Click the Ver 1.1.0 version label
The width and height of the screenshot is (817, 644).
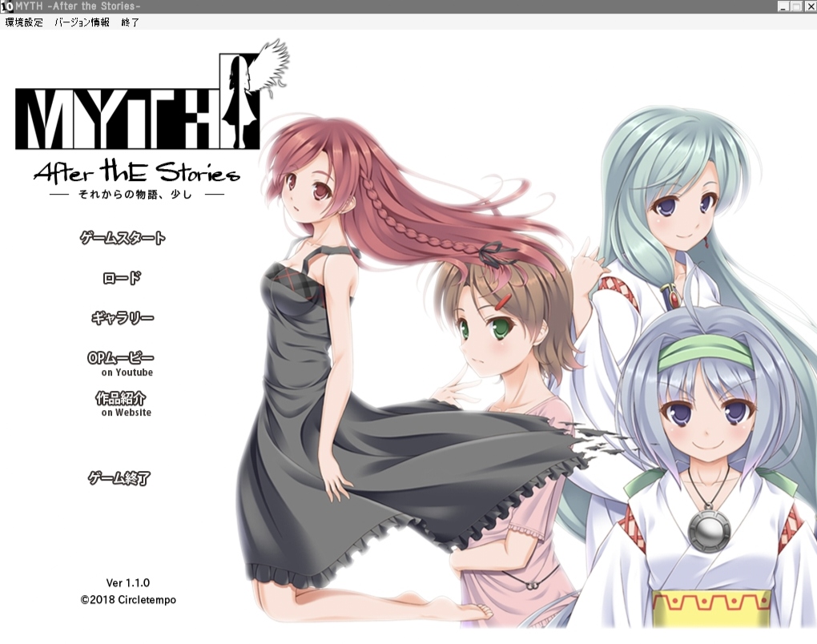point(128,583)
